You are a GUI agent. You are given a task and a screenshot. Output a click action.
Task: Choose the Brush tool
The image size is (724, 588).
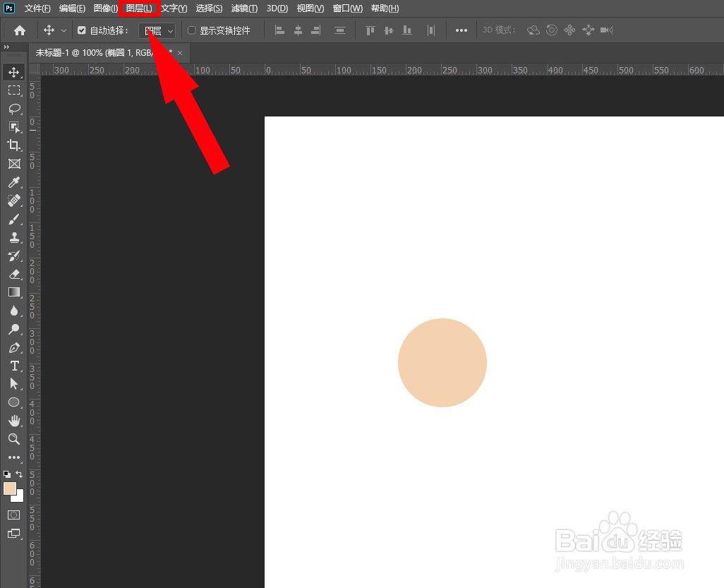coord(14,219)
